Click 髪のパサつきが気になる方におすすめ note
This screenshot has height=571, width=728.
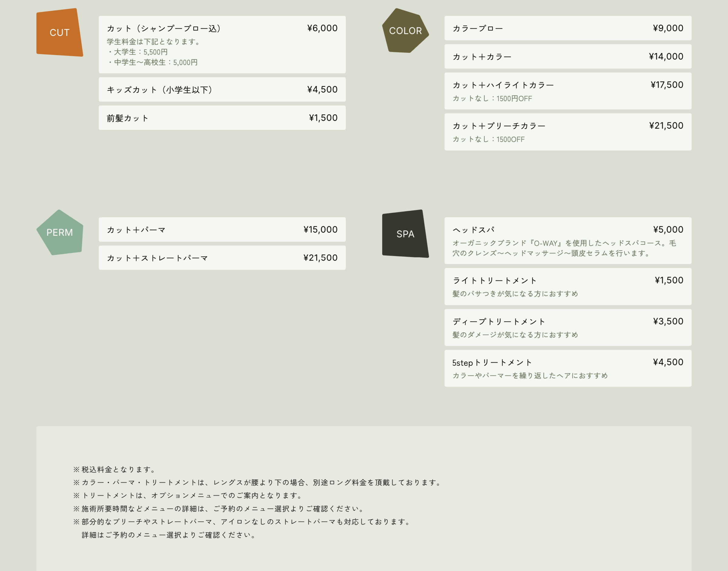(x=515, y=294)
